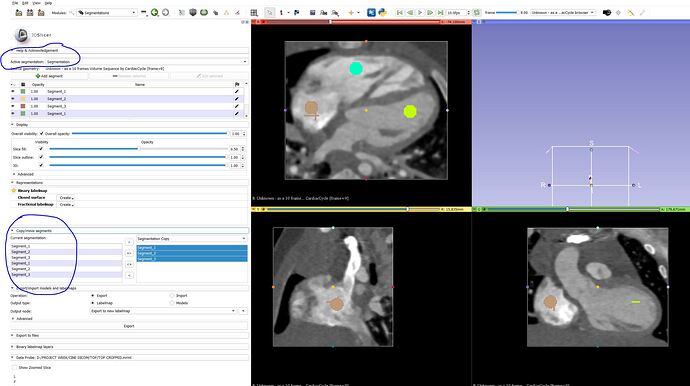Open the Segmentation Copy target dropdown
The width and height of the screenshot is (690, 386).
coord(191,239)
